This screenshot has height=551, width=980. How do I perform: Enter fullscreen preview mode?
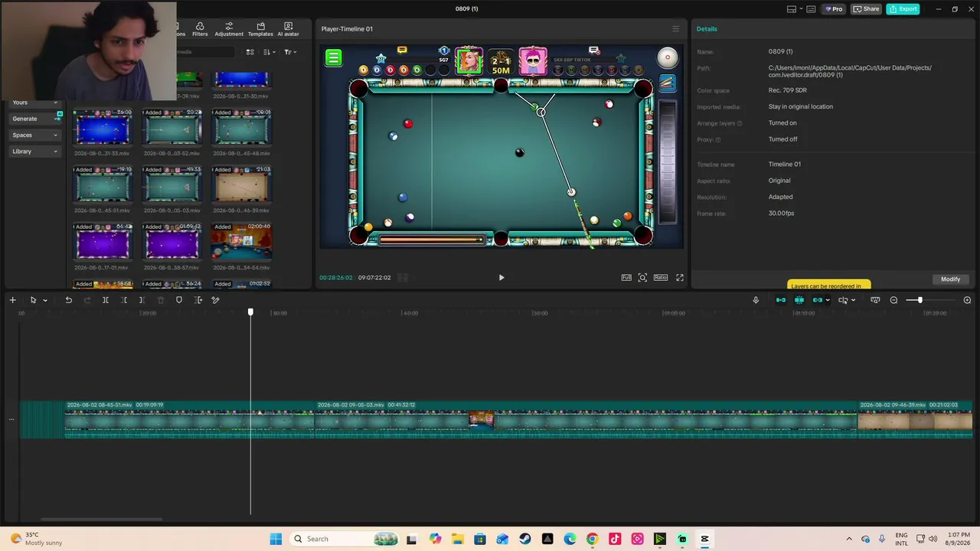click(679, 278)
